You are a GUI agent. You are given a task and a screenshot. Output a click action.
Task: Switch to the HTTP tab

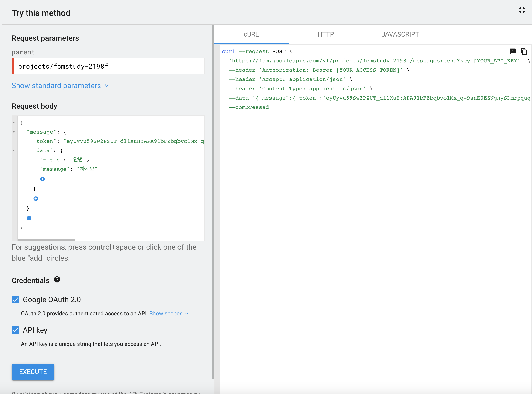coord(325,34)
